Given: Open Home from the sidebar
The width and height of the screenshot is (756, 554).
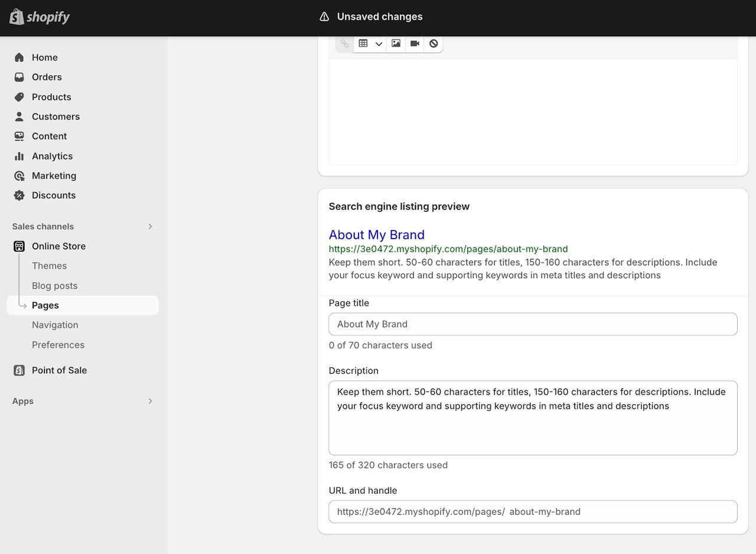Looking at the screenshot, I should tap(45, 57).
